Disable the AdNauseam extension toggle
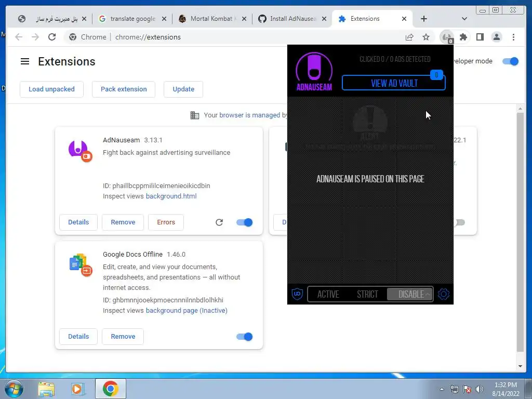The height and width of the screenshot is (399, 532). tap(244, 222)
